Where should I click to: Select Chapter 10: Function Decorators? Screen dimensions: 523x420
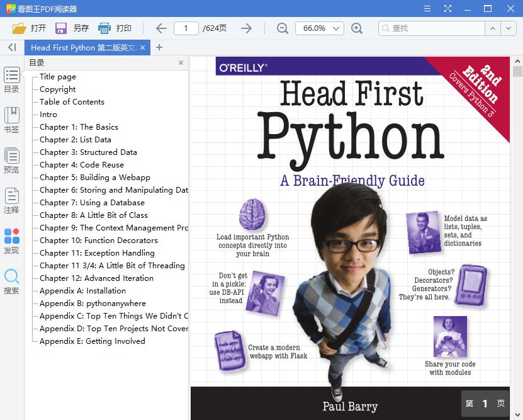click(99, 241)
